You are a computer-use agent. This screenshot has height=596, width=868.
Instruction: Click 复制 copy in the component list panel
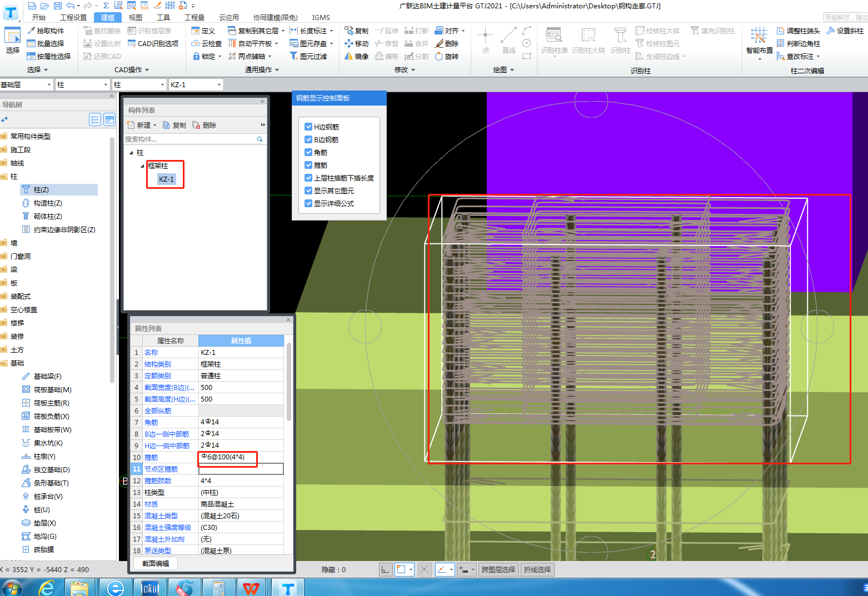[x=174, y=125]
